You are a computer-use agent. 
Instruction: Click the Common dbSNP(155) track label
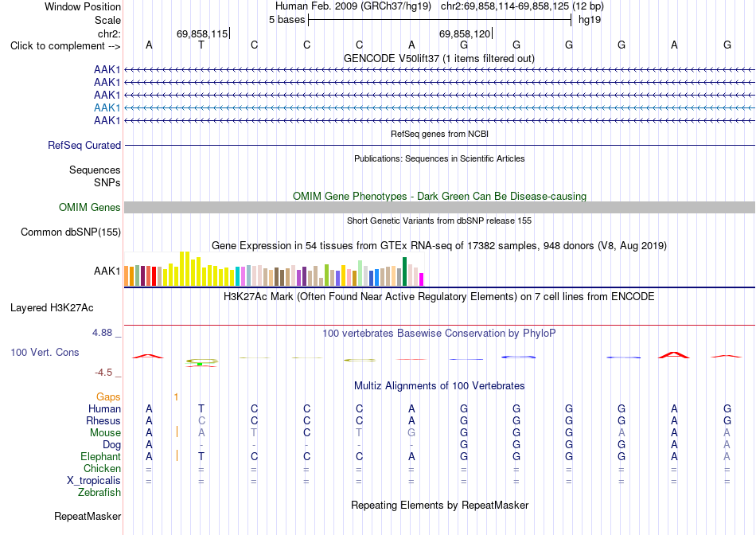pyautogui.click(x=71, y=232)
